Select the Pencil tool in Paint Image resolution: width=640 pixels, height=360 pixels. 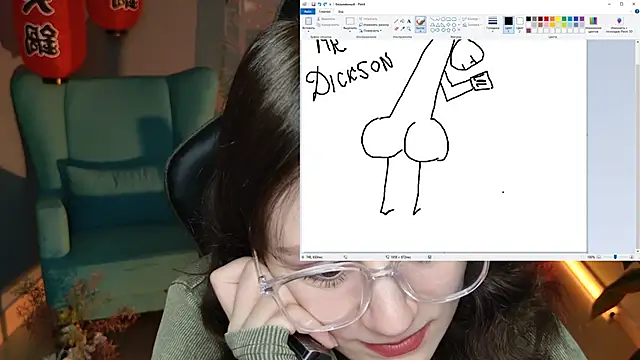click(x=396, y=21)
